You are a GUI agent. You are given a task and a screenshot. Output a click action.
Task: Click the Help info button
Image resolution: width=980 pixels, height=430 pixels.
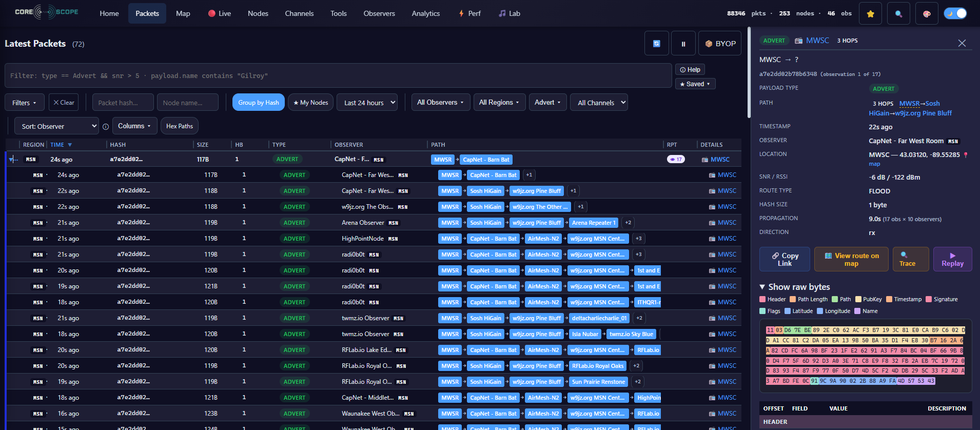690,70
